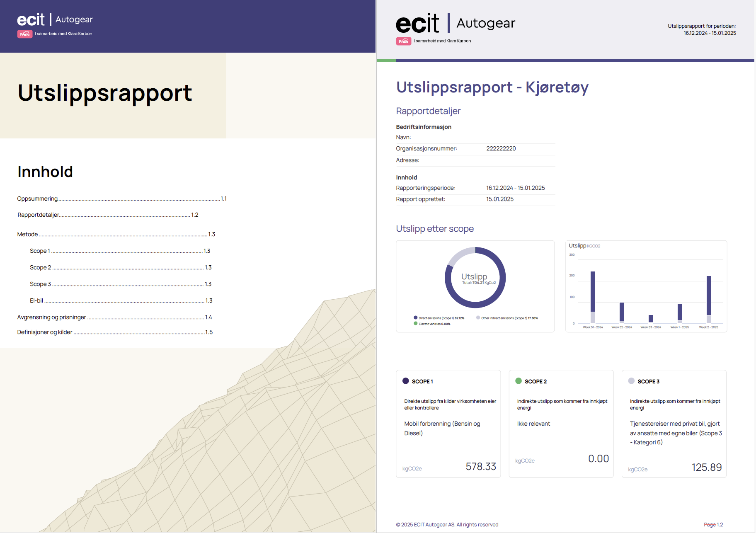Click the white ecit logo in the purple header
The width and height of the screenshot is (756, 533).
[x=31, y=20]
